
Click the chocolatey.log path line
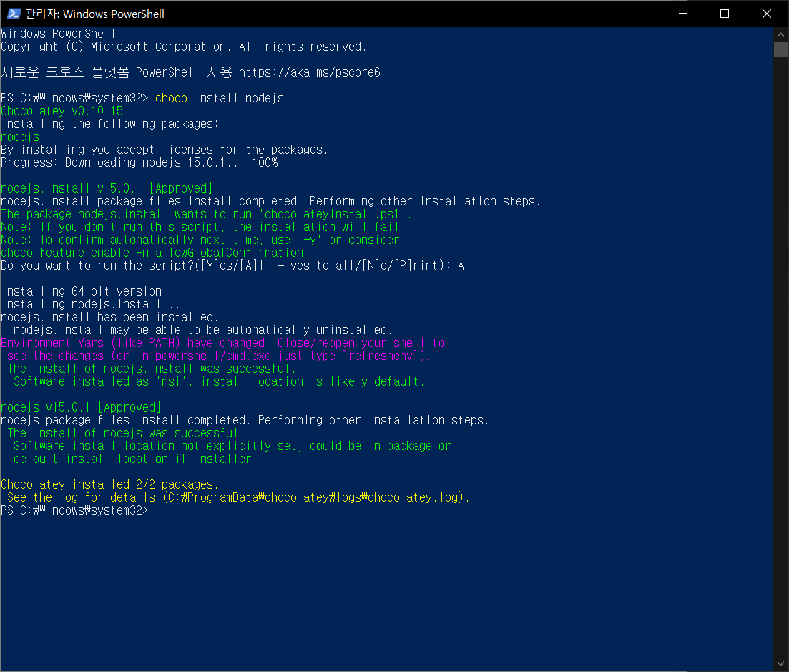click(238, 497)
